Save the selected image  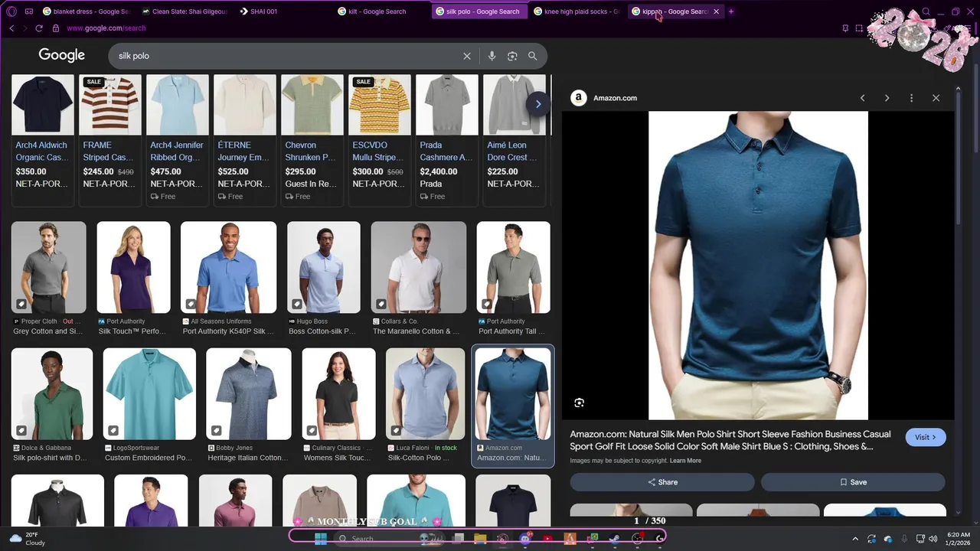853,482
